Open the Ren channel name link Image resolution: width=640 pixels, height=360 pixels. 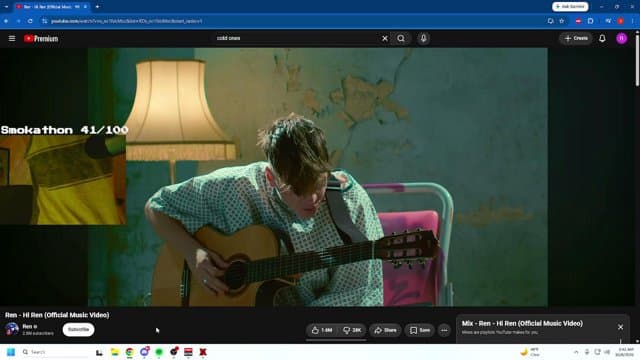(28, 327)
